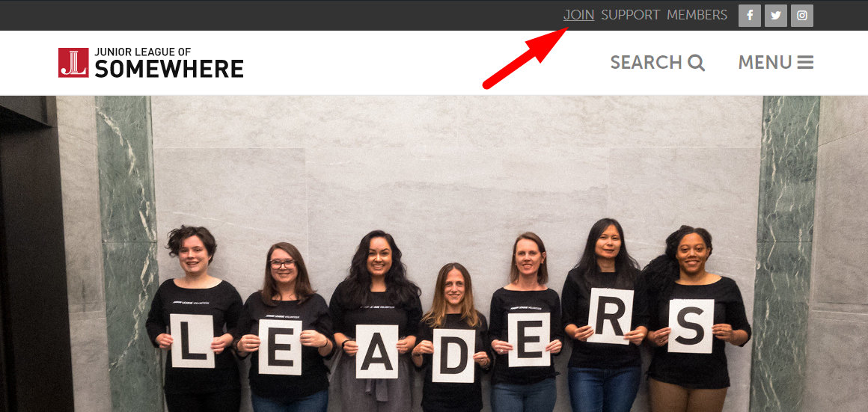Click the magnifying glass search icon
The height and width of the screenshot is (412, 868).
coord(697,63)
